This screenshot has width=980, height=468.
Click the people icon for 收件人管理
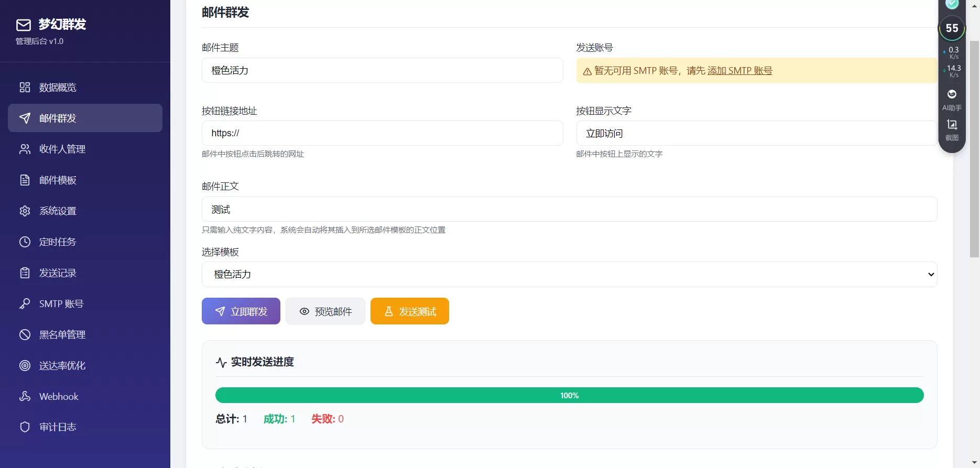pos(25,149)
